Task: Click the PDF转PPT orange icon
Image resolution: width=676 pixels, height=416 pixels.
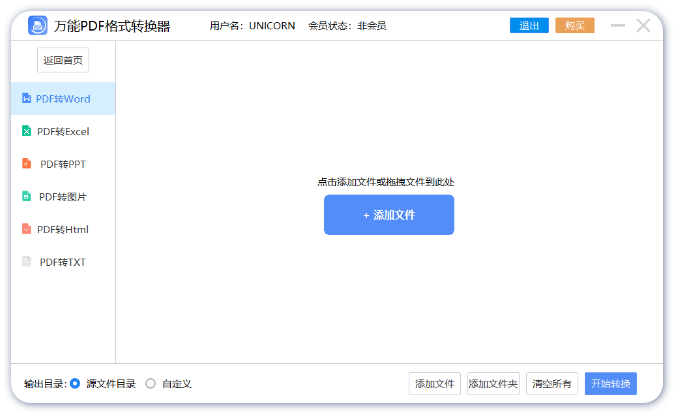Action: pyautogui.click(x=26, y=164)
